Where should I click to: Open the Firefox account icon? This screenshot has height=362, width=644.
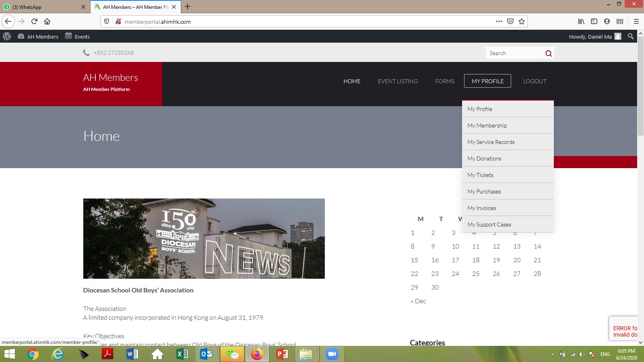click(x=607, y=21)
